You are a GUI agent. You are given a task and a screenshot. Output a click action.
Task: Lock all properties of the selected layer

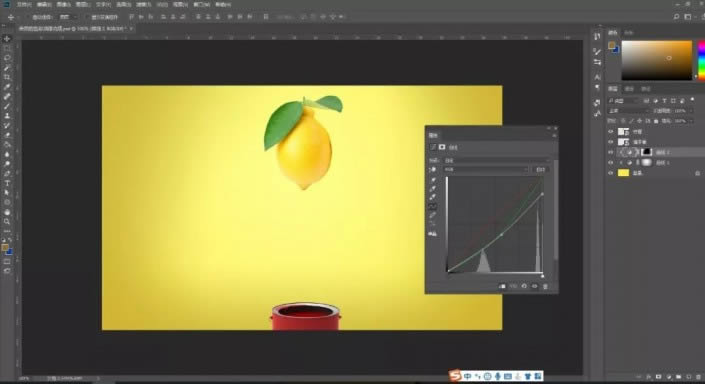656,121
